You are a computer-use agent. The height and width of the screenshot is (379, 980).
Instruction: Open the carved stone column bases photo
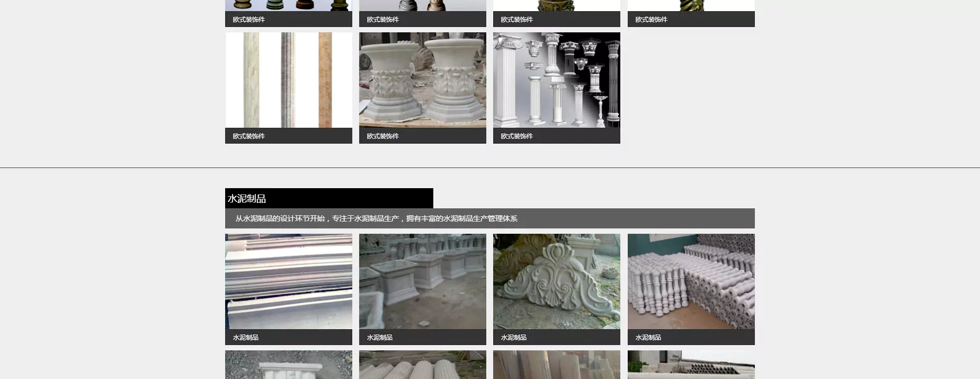coord(422,80)
